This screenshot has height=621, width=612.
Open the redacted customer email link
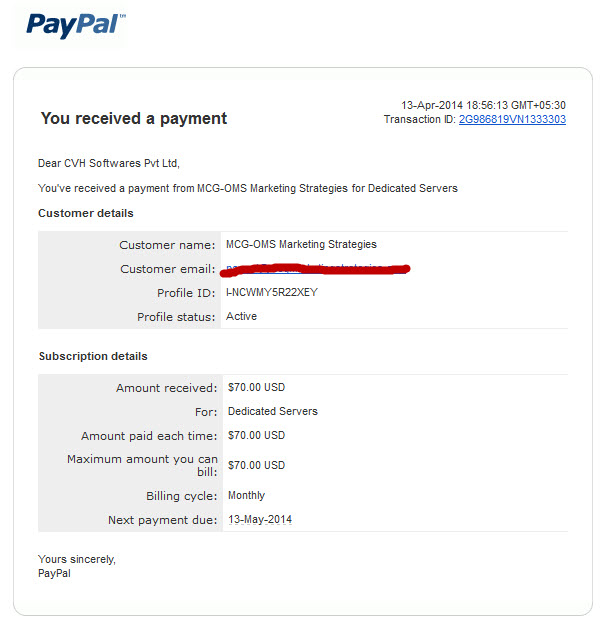pyautogui.click(x=315, y=269)
